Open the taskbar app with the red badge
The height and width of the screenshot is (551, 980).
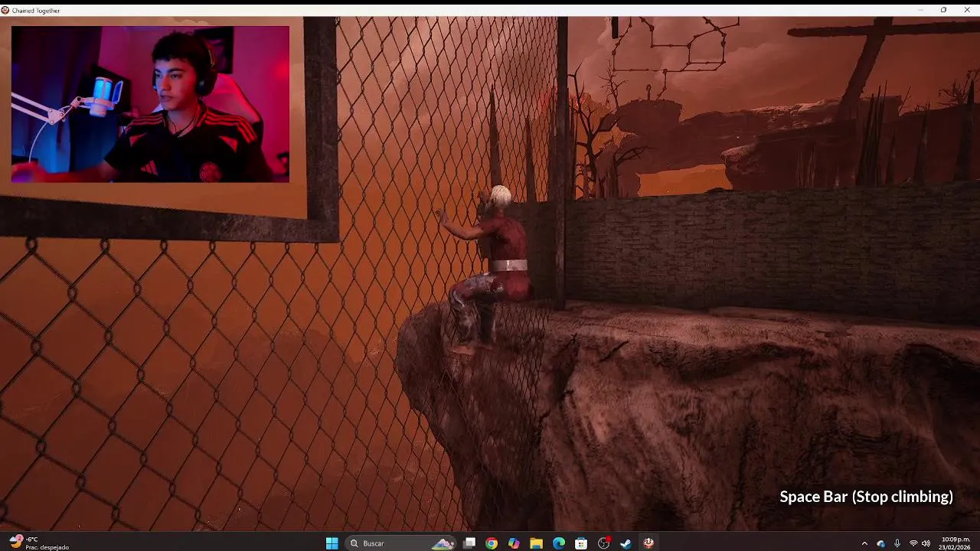[603, 543]
